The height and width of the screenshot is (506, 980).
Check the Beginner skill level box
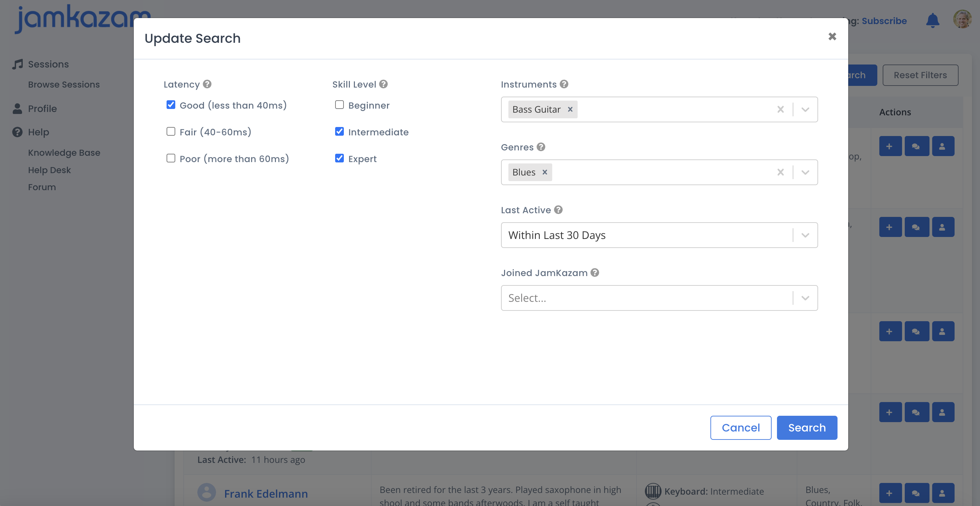tap(339, 105)
